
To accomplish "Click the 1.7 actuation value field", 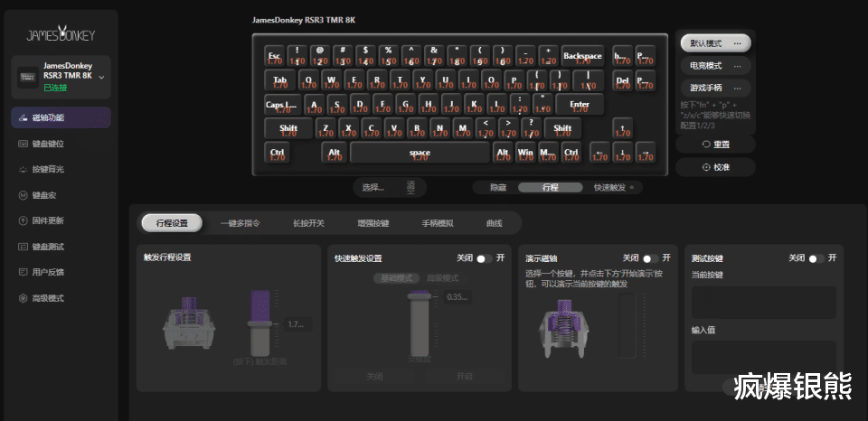I will [x=297, y=324].
